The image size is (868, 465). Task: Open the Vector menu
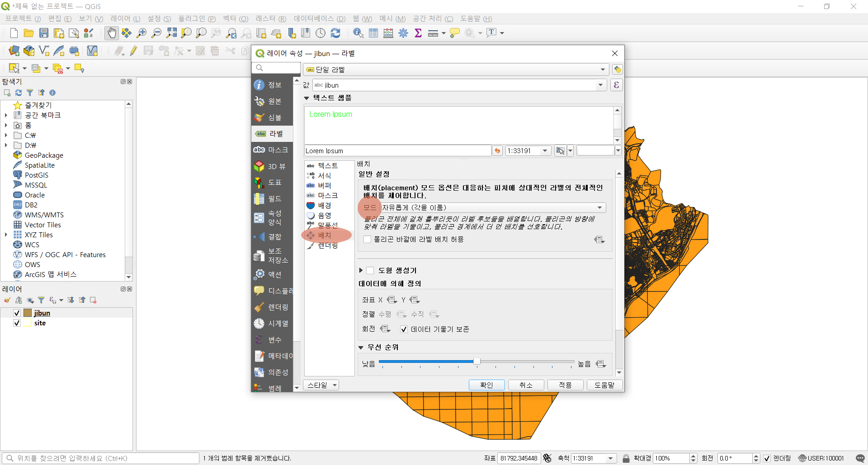tap(236, 19)
